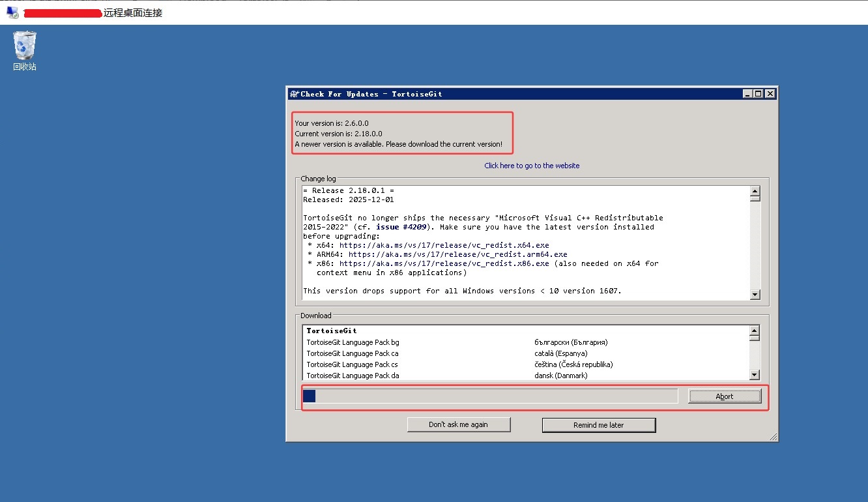Click the Current version is: 2.18.0.0 text
The width and height of the screenshot is (868, 502).
[x=338, y=134]
